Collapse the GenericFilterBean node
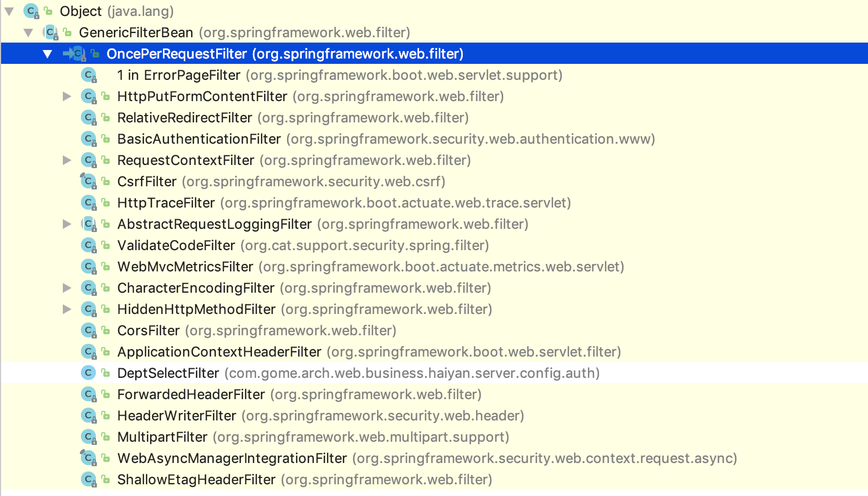868x496 pixels. click(28, 32)
